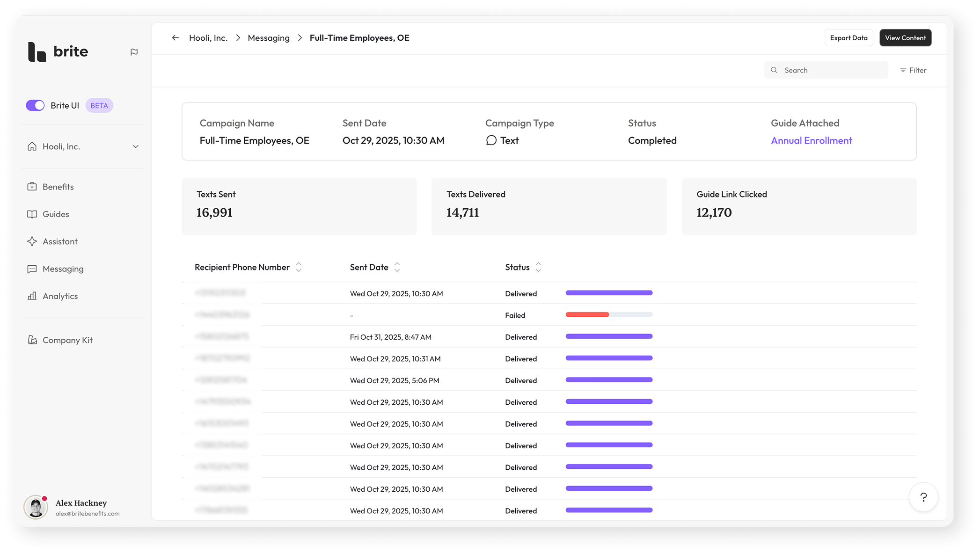This screenshot has width=980, height=553.
Task: Click the brite logo
Action: click(58, 51)
